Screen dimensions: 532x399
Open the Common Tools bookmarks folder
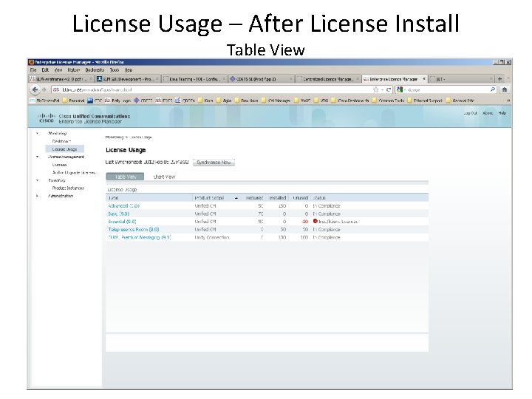pyautogui.click(x=388, y=100)
